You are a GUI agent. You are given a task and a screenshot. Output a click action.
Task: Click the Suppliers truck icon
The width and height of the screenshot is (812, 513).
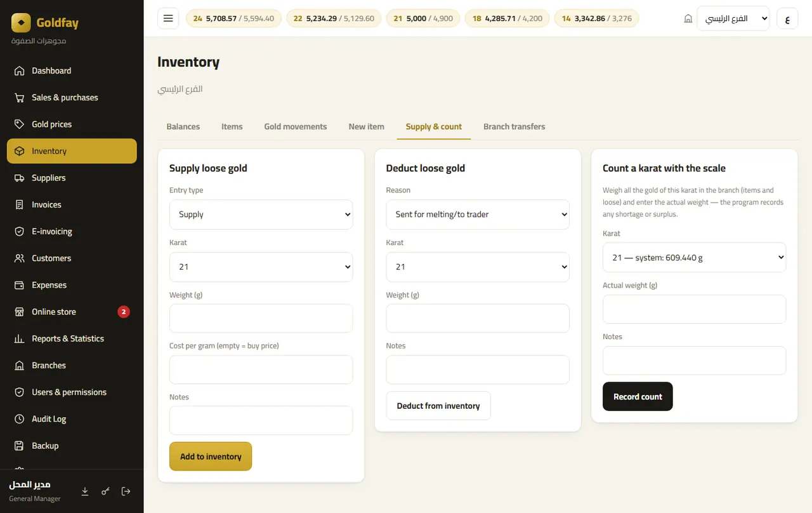pos(20,178)
